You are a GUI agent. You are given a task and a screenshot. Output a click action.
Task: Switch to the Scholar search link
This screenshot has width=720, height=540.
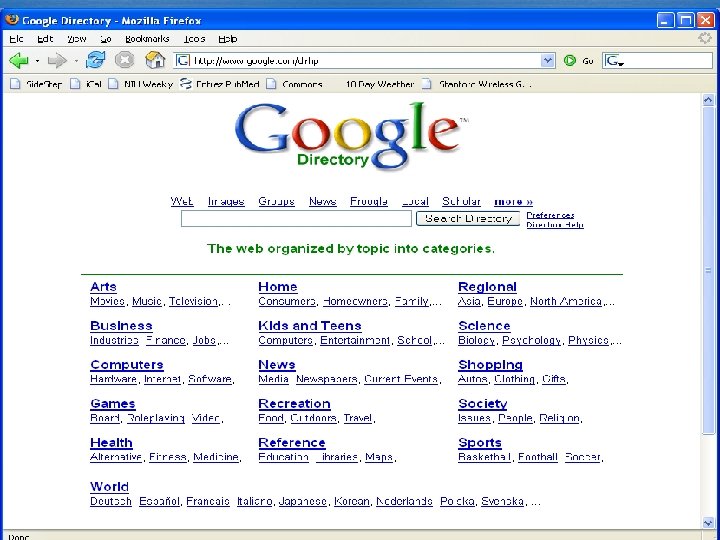[x=461, y=201]
